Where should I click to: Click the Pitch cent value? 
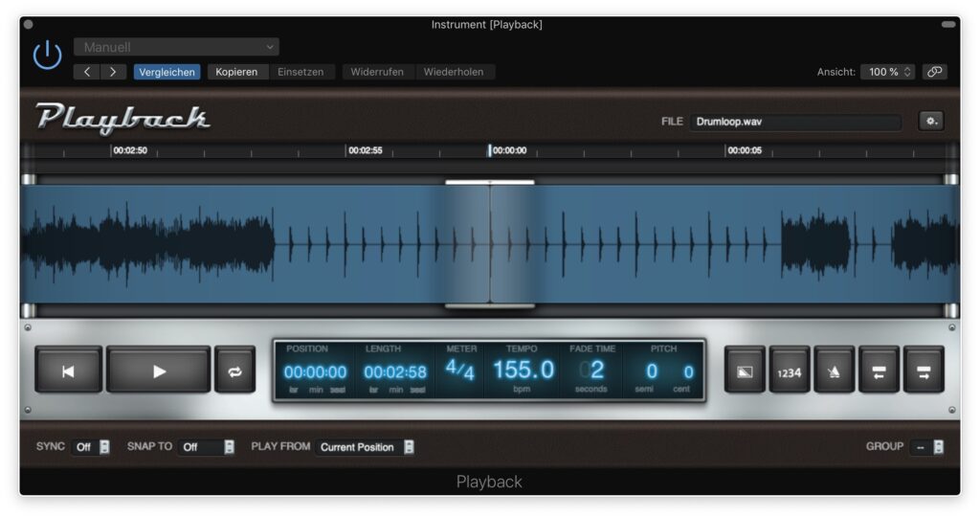click(688, 372)
